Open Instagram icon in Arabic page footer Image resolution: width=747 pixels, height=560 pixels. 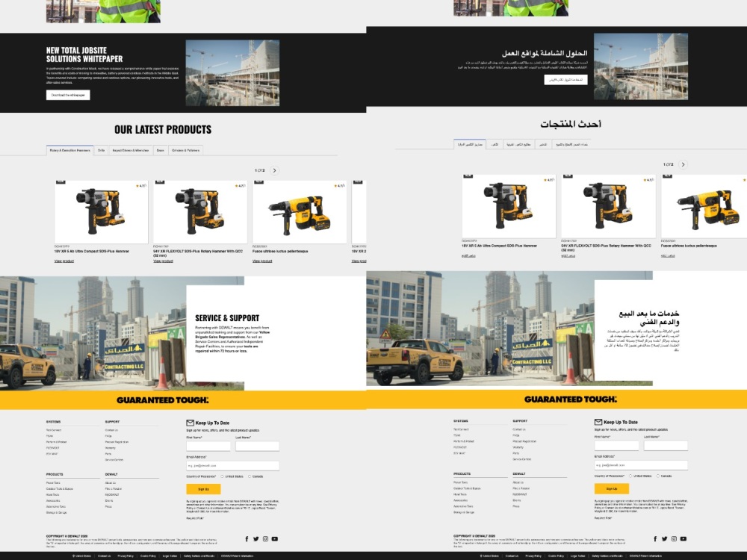[x=674, y=538]
